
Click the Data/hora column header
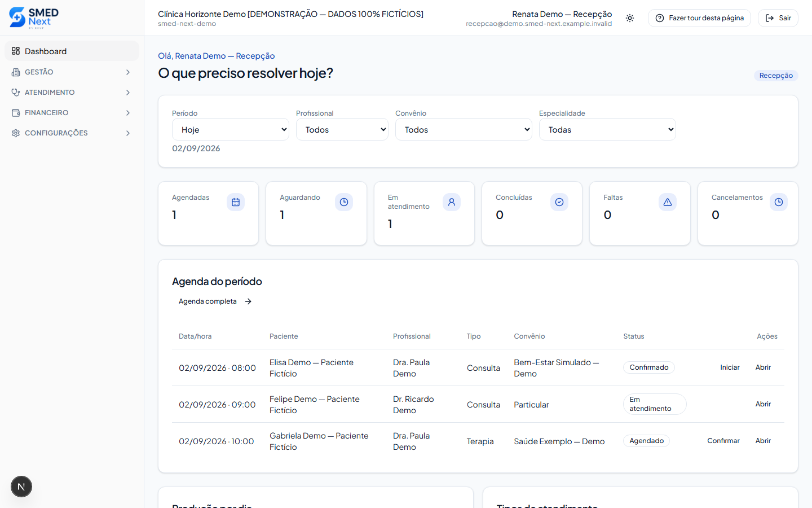pos(195,336)
